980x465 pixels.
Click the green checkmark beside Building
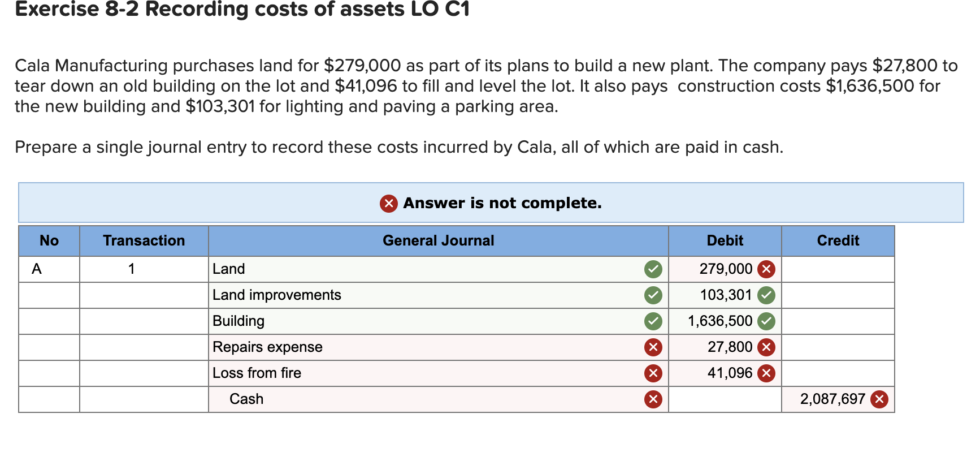(x=653, y=321)
